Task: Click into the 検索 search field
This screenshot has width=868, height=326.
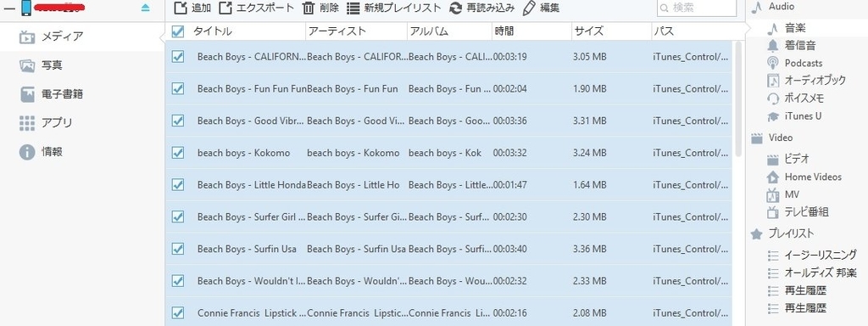Action: pos(697,8)
